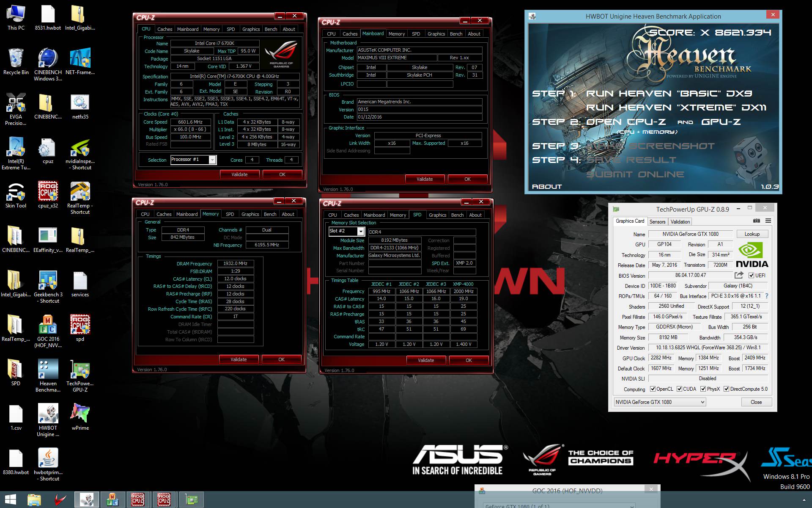
Task: Toggle the UEFI checkbox in GPU-Z
Action: (751, 276)
